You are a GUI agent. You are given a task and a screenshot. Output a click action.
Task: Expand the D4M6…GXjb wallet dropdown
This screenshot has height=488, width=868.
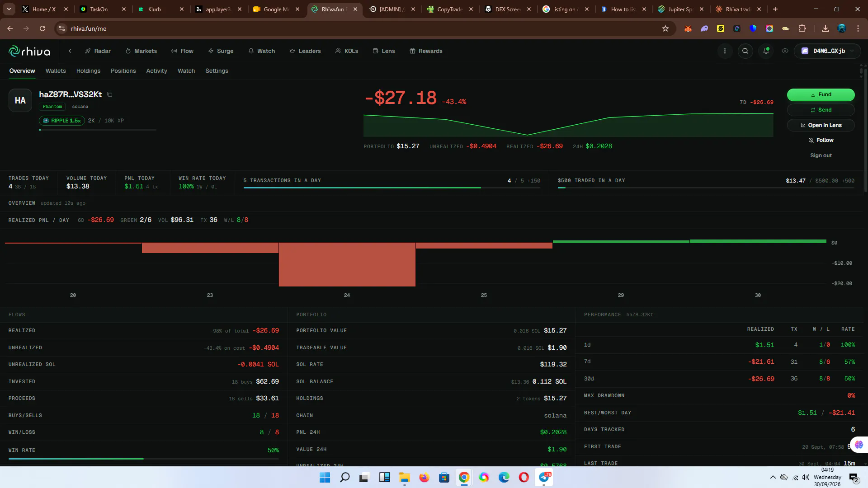tap(827, 51)
